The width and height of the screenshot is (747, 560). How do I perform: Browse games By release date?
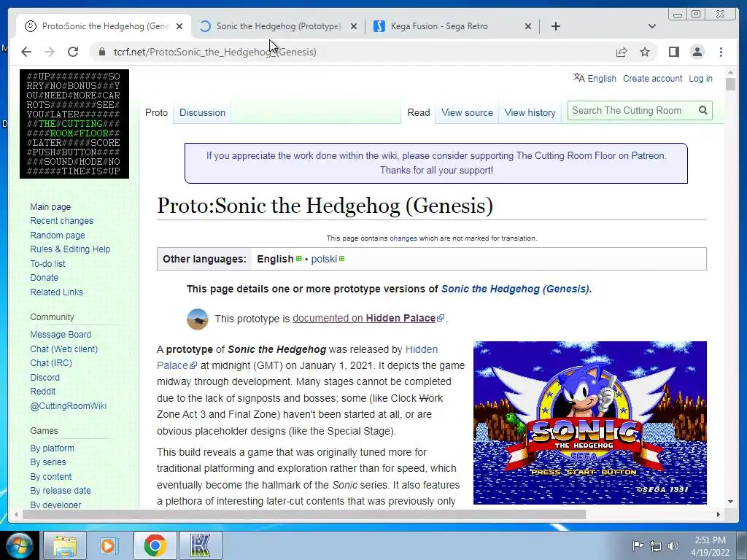pyautogui.click(x=61, y=491)
